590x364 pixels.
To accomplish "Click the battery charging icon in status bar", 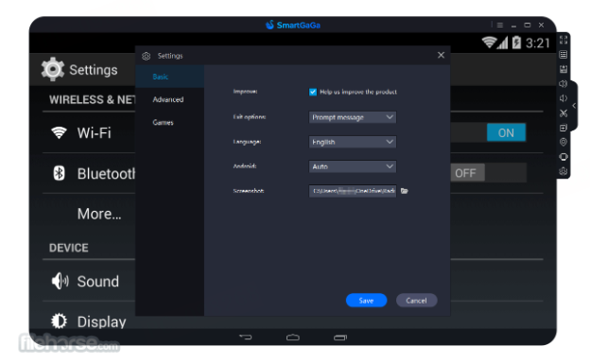I will coord(516,43).
